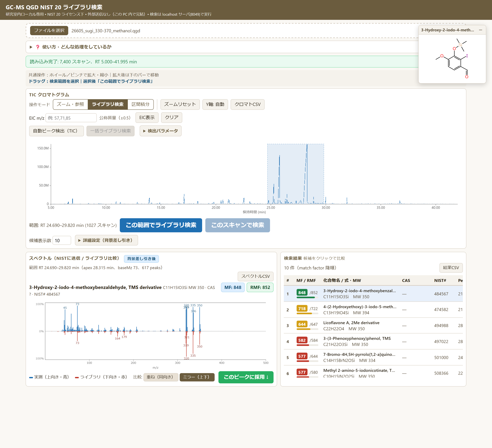Select result Licoflavone A, 2Me derivative
Viewport: 492px width, 448px height.
click(x=373, y=326)
